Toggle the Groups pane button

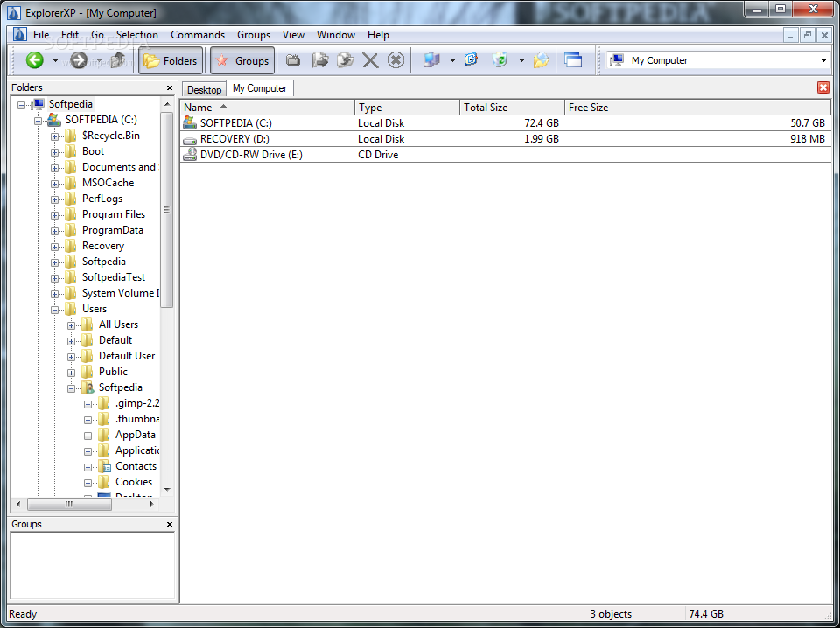[242, 60]
